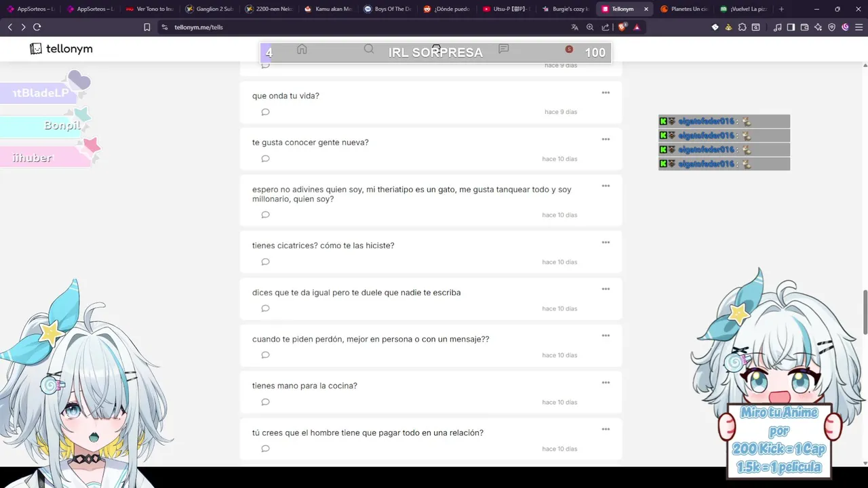
Task: Go forward with the browser forward arrow
Action: tap(23, 27)
